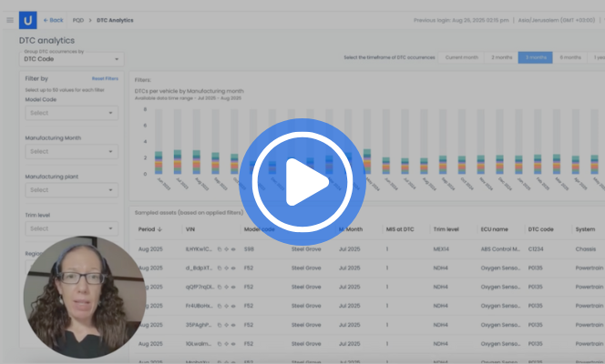Screen dimensions: 605x364
Task: Select the 6 months timeframe option
Action: (x=569, y=57)
